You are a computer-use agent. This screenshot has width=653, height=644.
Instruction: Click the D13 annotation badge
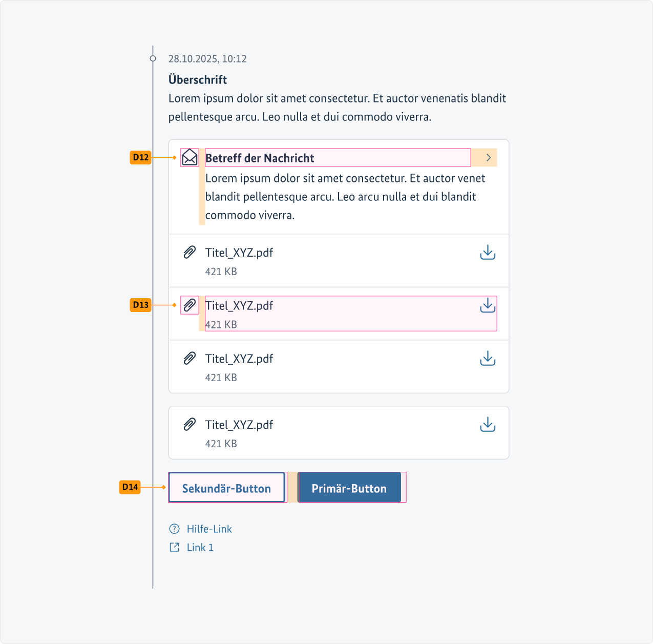tap(140, 305)
